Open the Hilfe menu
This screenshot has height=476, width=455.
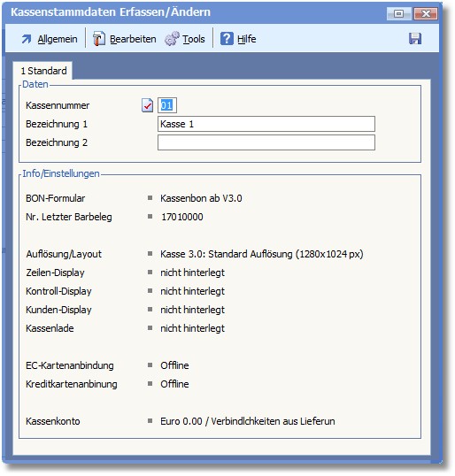click(x=246, y=39)
